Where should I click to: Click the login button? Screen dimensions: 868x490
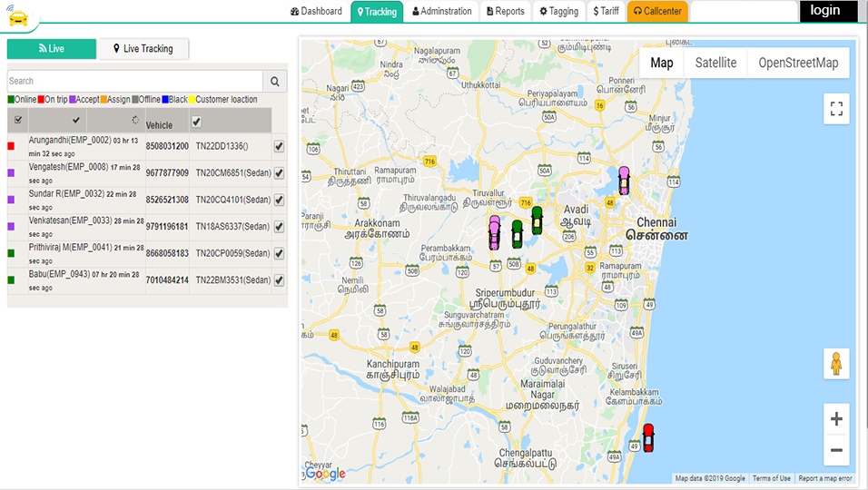pos(827,11)
